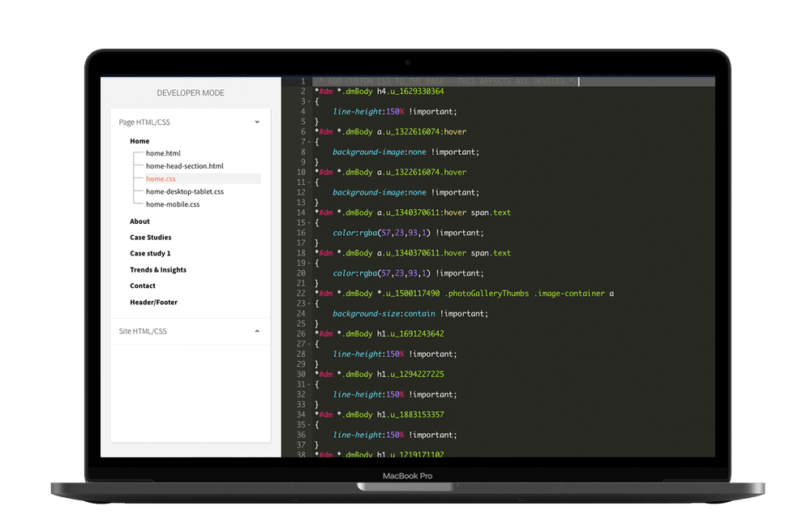
Task: Click line number 10 in gutter
Action: point(301,172)
